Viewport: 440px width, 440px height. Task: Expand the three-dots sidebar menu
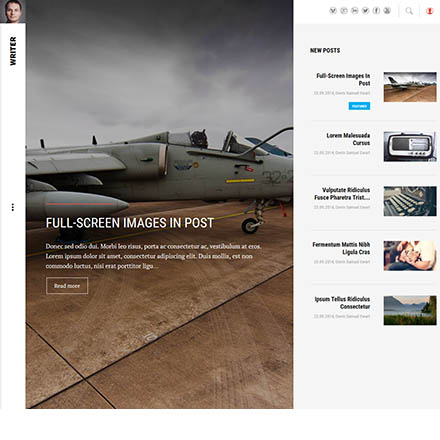(x=13, y=207)
